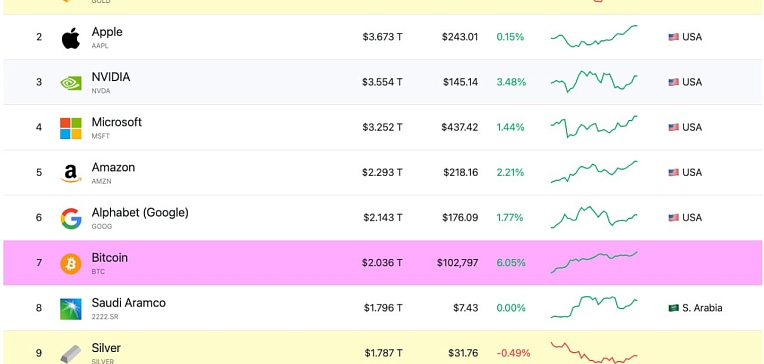Image resolution: width=764 pixels, height=364 pixels.
Task: Click the Google logo icon
Action: (x=71, y=218)
